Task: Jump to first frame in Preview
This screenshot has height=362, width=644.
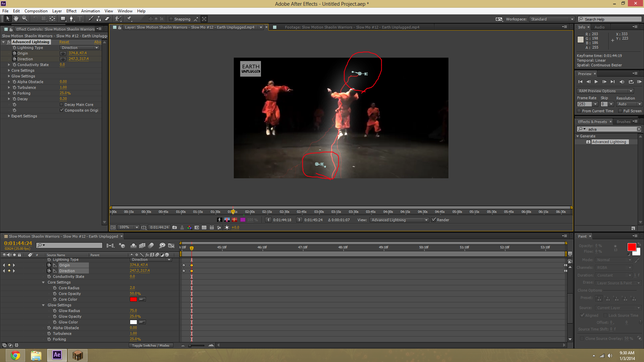Action: (x=580, y=82)
